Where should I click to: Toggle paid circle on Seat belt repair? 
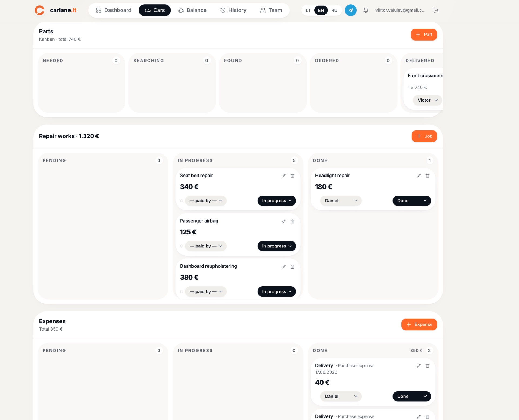(x=182, y=201)
